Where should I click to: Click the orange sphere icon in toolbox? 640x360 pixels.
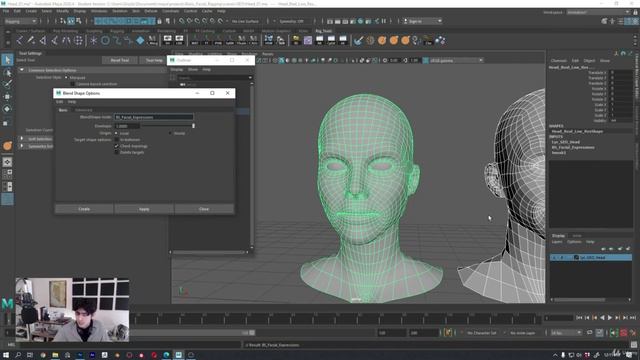click(7, 146)
